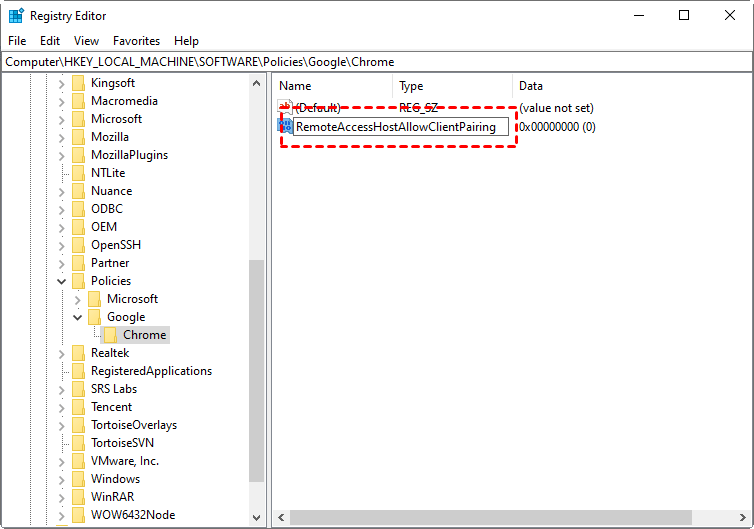
Task: Click the '0x00000000 (0)' data value
Action: [x=557, y=127]
